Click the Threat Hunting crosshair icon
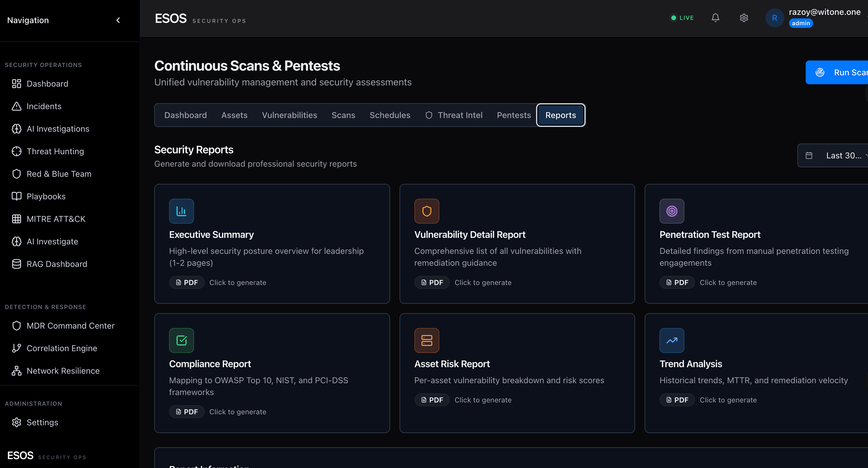Viewport: 868px width, 468px height. click(x=17, y=151)
